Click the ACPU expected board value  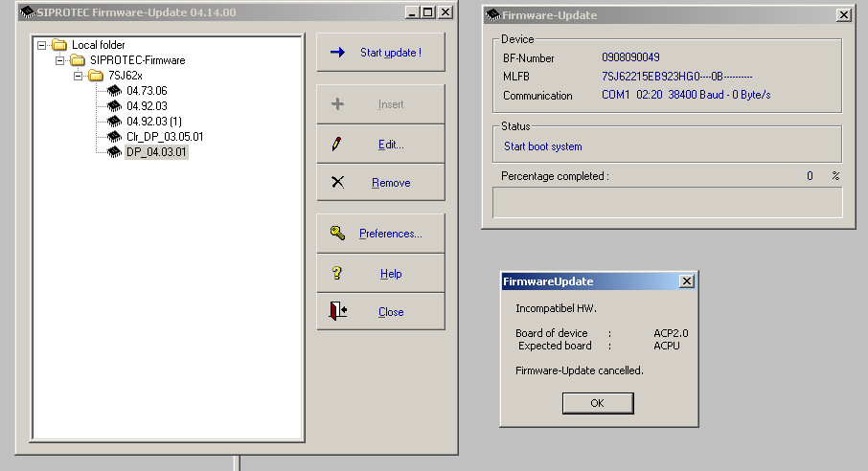pos(667,346)
